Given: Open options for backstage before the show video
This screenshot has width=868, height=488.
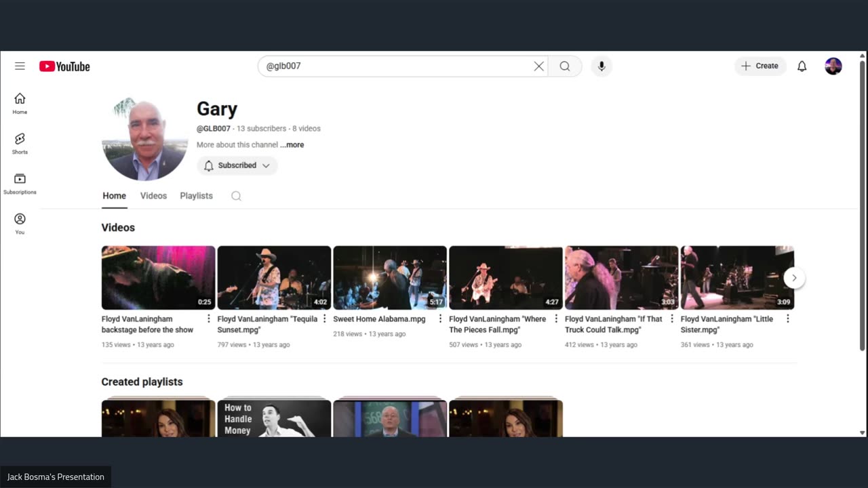Looking at the screenshot, I should 208,319.
